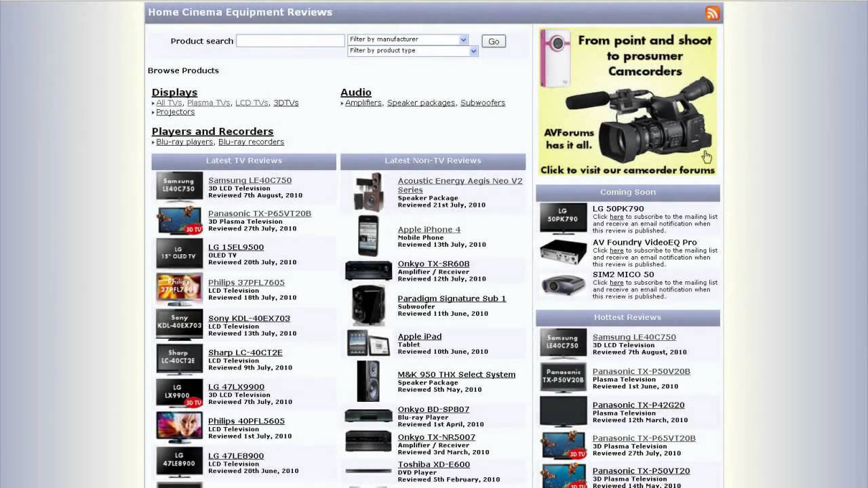Click the Players and Recorders heading
This screenshot has width=868, height=488.
tap(212, 131)
